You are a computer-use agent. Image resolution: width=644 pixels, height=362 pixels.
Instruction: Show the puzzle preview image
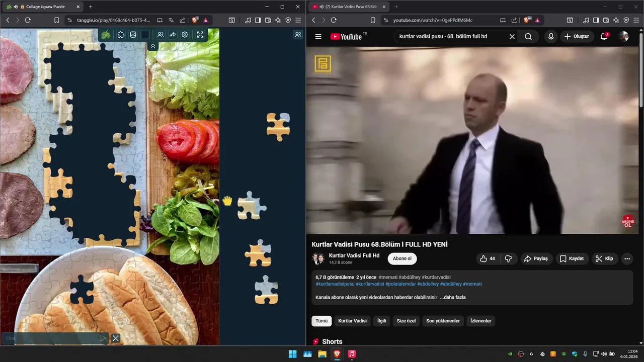tap(133, 35)
